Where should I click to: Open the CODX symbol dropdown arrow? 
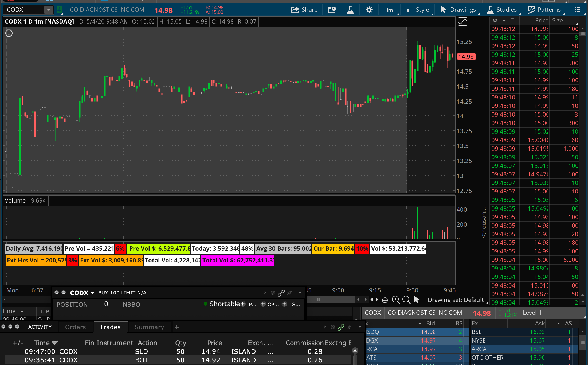pyautogui.click(x=49, y=10)
